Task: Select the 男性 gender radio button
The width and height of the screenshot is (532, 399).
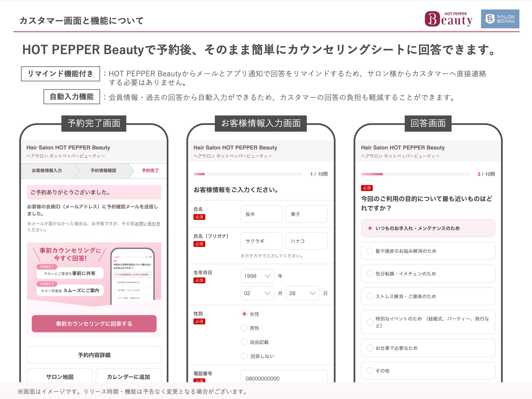Action: click(x=244, y=328)
